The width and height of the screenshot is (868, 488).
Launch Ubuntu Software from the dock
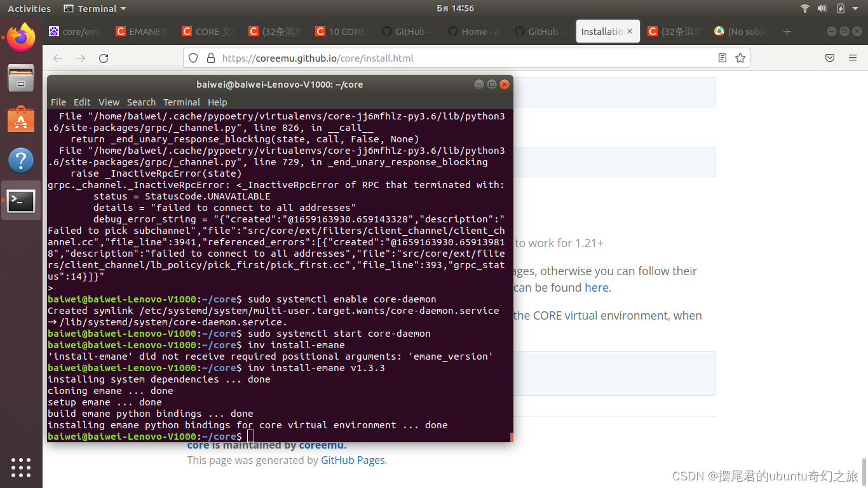coord(21,119)
